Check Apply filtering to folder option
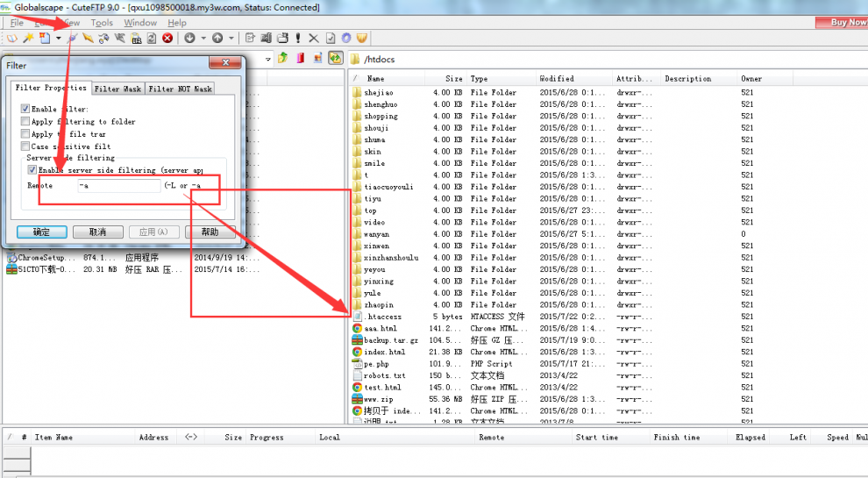This screenshot has width=868, height=478. (25, 122)
